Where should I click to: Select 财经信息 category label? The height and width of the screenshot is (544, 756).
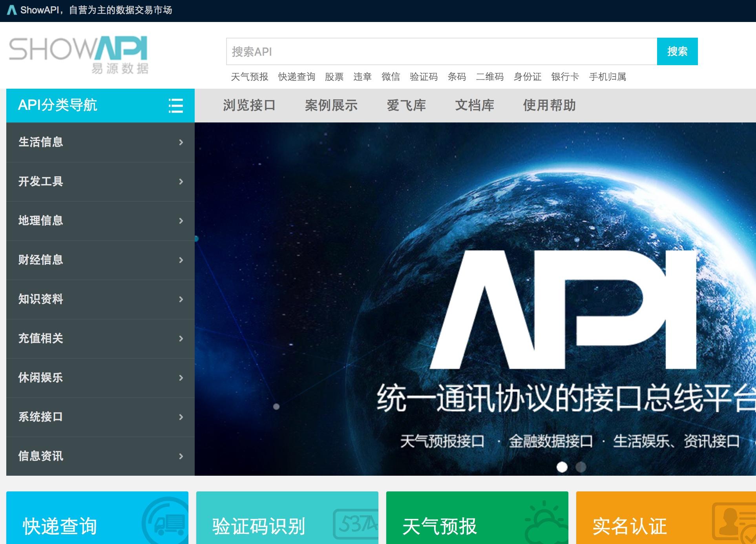(x=41, y=260)
